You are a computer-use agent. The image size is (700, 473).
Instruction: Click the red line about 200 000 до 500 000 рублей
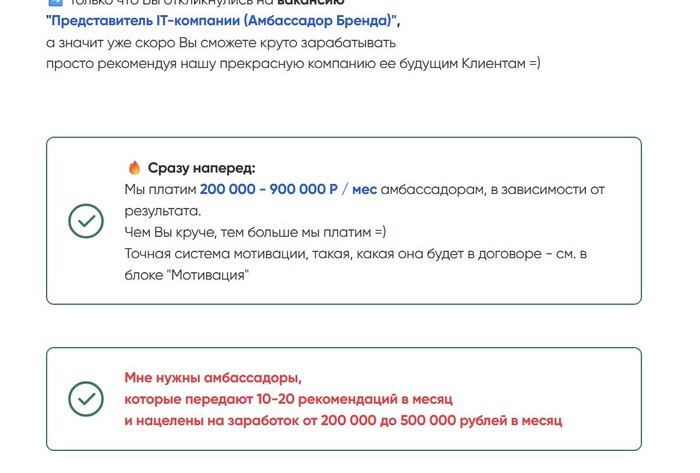pyautogui.click(x=343, y=421)
